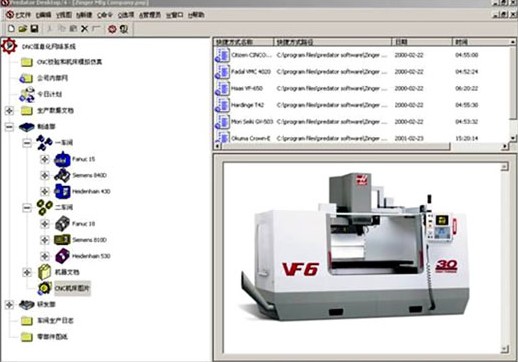Collapse the second workshop tree branch
The height and width of the screenshot is (362, 518).
click(x=27, y=208)
